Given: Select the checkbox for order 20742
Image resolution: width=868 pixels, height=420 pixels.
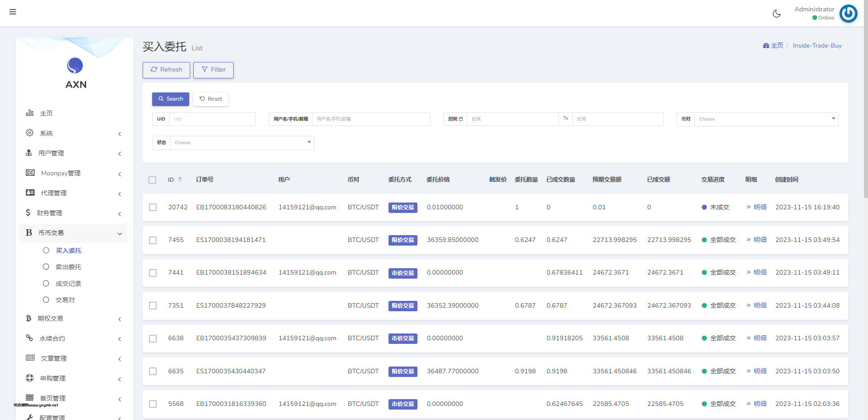Looking at the screenshot, I should coord(153,207).
